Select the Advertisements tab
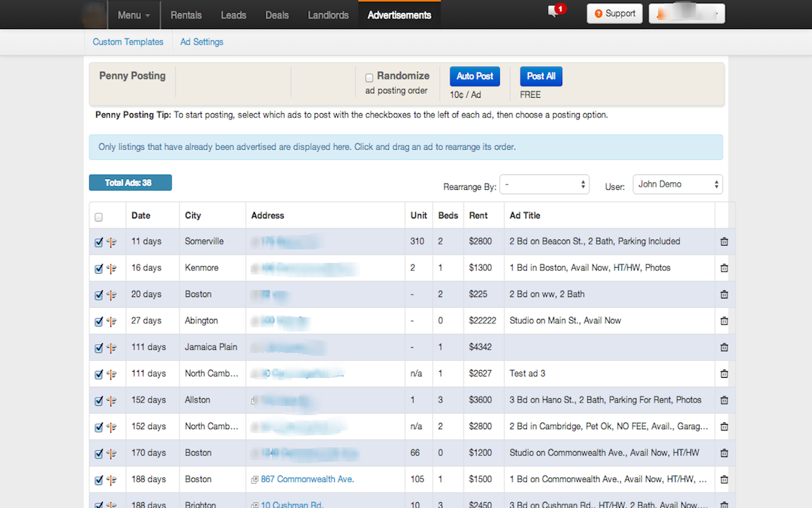 399,15
